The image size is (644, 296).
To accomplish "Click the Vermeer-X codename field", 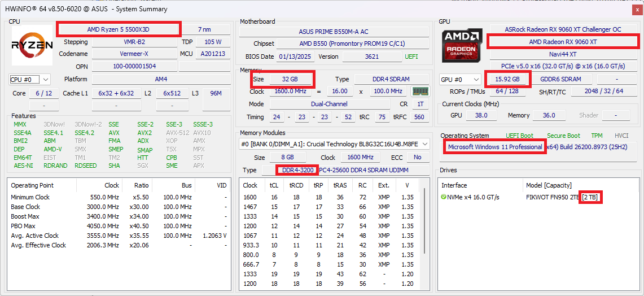I will point(134,54).
